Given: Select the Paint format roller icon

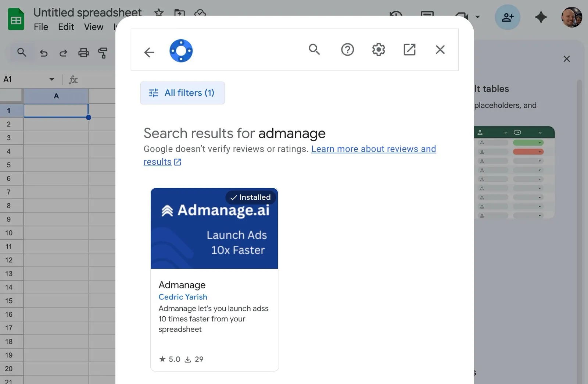Looking at the screenshot, I should click(x=103, y=53).
